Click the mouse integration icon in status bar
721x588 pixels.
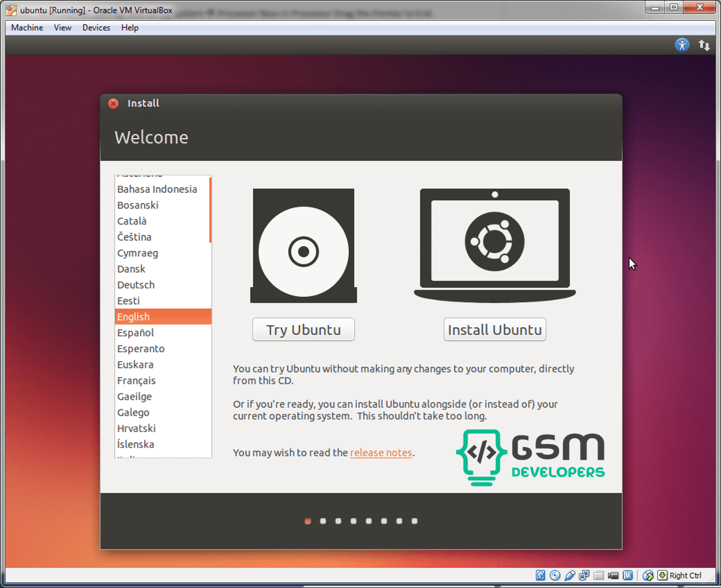click(x=648, y=575)
